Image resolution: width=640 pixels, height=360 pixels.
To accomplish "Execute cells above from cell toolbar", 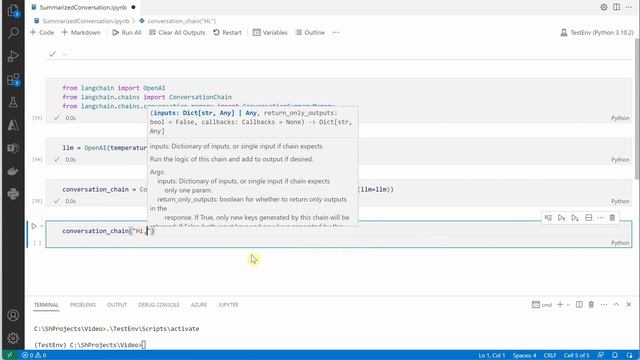I will pos(562,218).
